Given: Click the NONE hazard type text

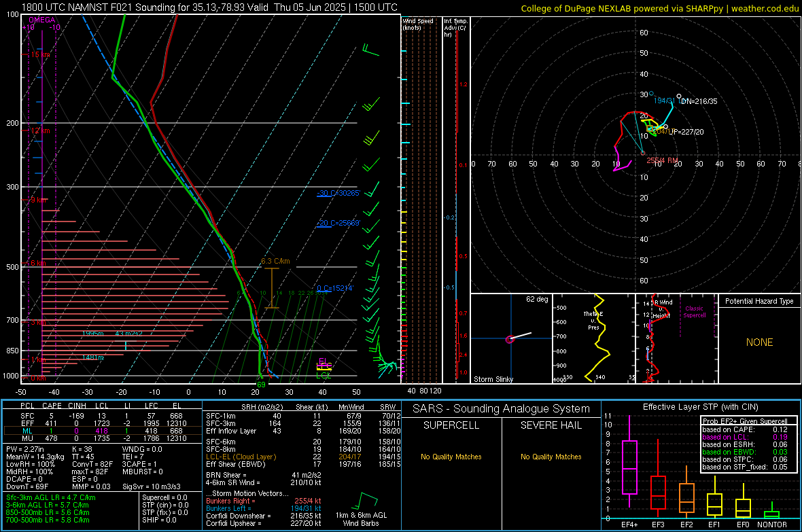Looking at the screenshot, I should click(759, 342).
